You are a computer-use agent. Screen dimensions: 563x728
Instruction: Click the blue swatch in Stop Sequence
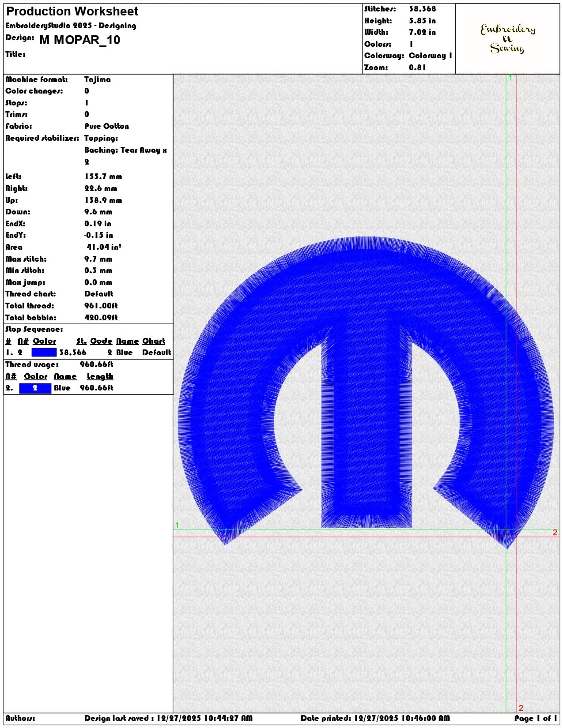pyautogui.click(x=44, y=352)
